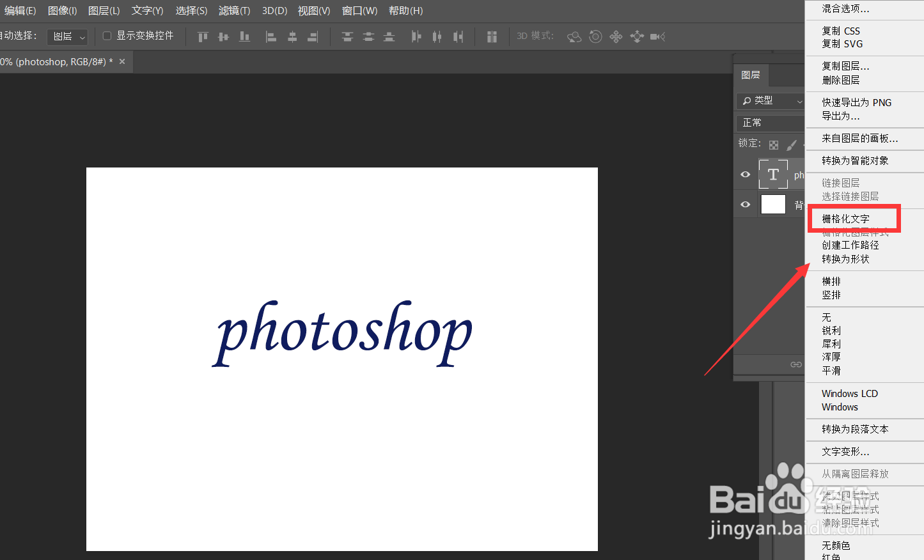Click the text layer T thumbnail
Screen dimensions: 924x560
pyautogui.click(x=773, y=175)
